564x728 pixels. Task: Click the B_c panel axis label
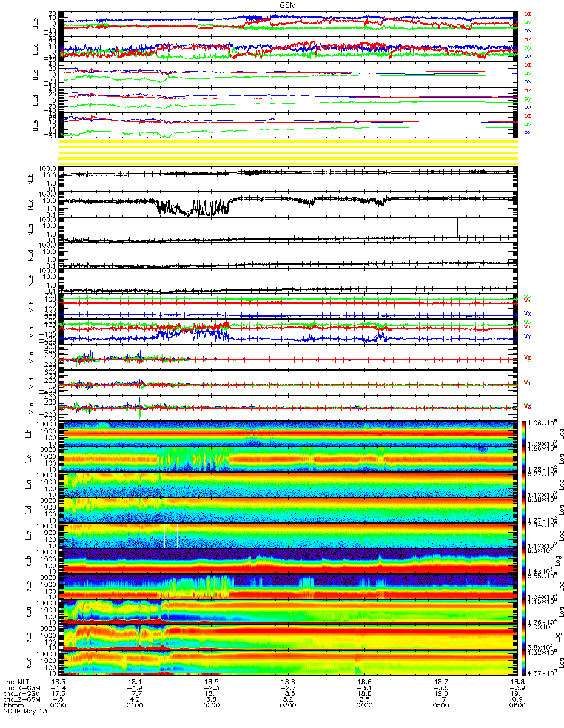click(35, 50)
